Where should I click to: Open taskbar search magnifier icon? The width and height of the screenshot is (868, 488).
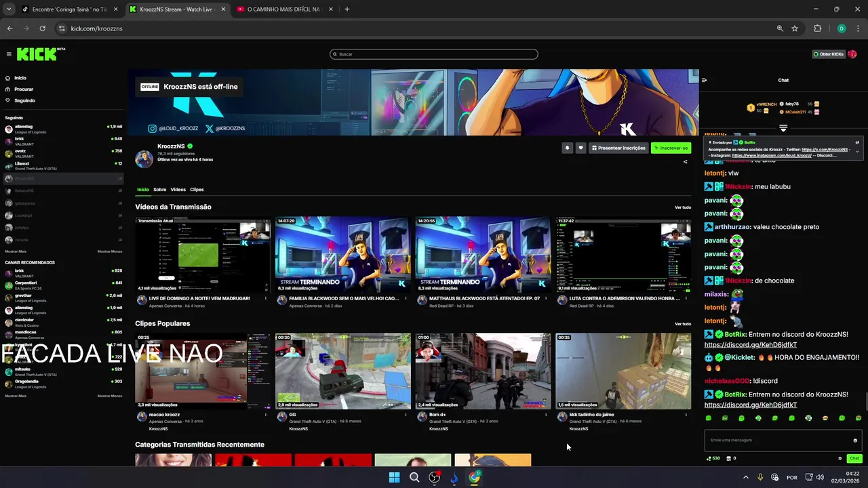(x=414, y=477)
